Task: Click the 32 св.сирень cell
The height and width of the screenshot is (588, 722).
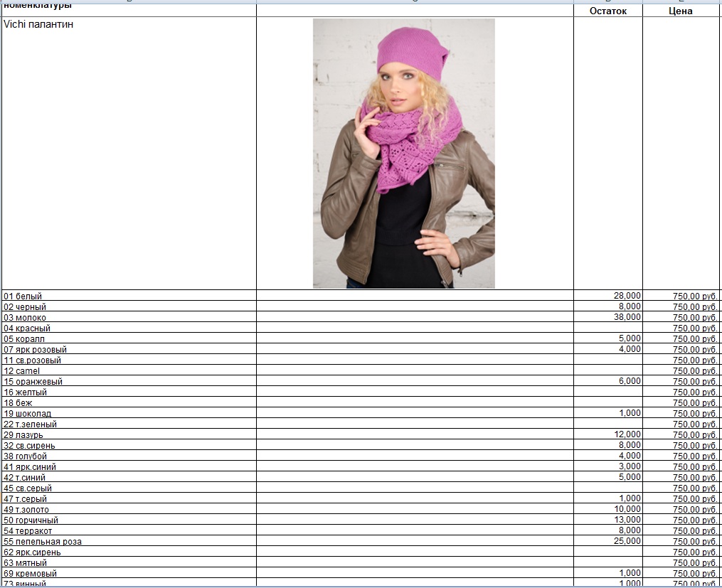Action: pos(129,445)
